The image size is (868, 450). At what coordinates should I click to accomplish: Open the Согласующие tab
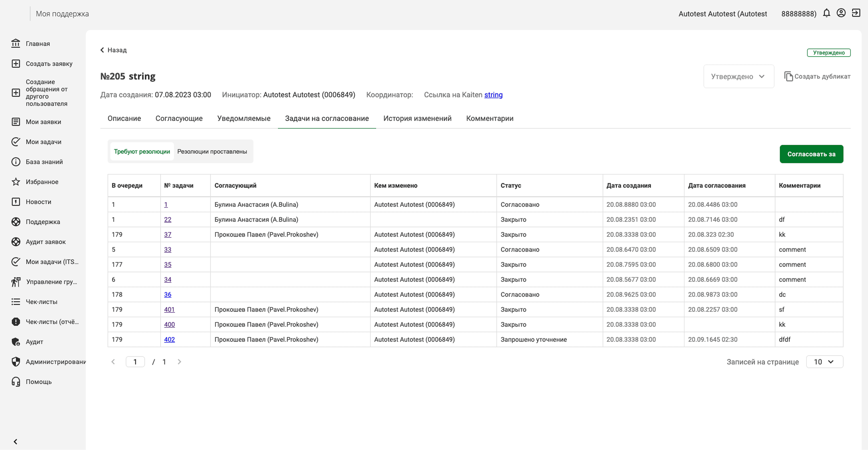(x=179, y=118)
